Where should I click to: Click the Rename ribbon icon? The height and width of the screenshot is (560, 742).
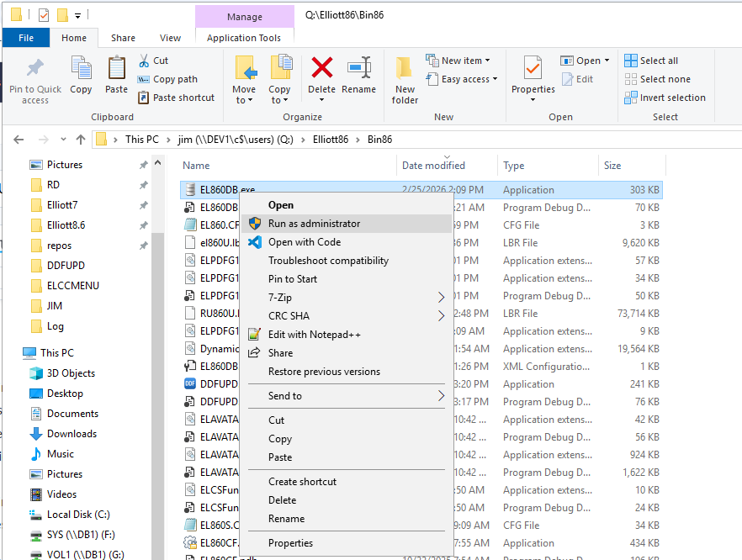(359, 69)
